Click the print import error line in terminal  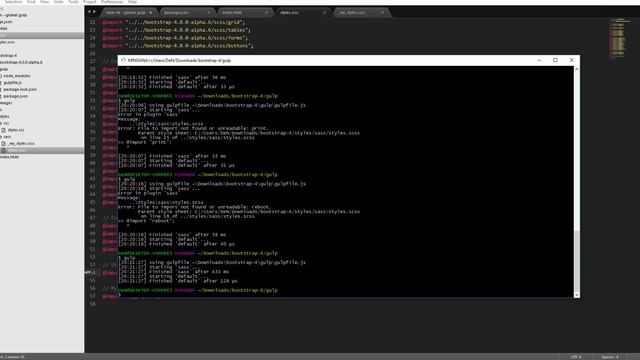coord(193,128)
